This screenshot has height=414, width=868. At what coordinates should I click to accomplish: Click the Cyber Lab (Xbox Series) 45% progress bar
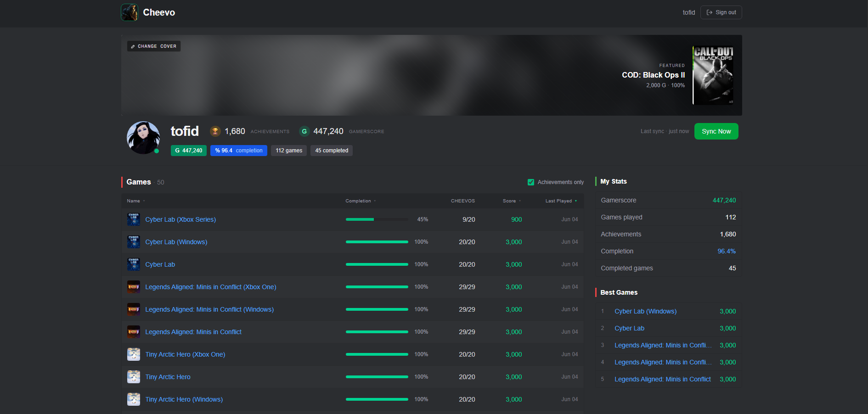[377, 219]
